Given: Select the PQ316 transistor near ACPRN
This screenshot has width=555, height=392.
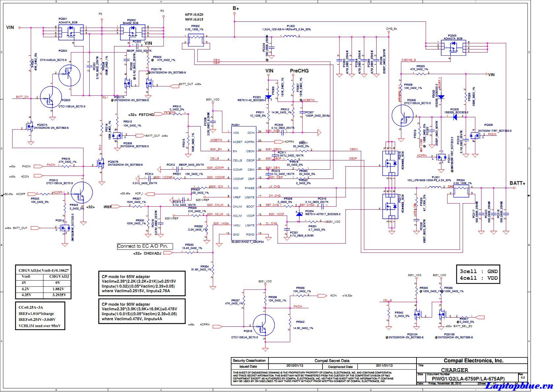Looking at the screenshot, I should [264, 325].
